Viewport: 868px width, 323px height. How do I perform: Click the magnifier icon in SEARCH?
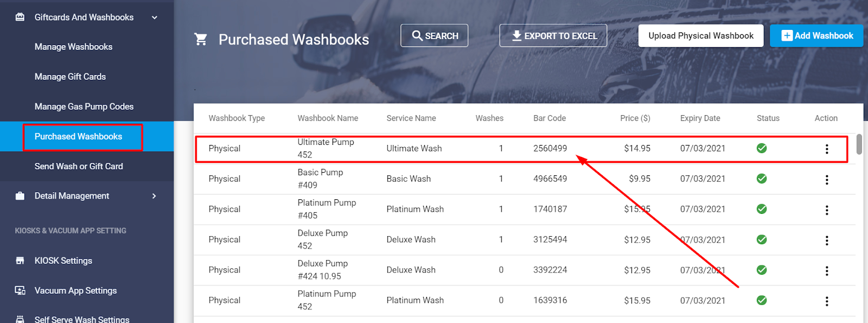(x=417, y=36)
